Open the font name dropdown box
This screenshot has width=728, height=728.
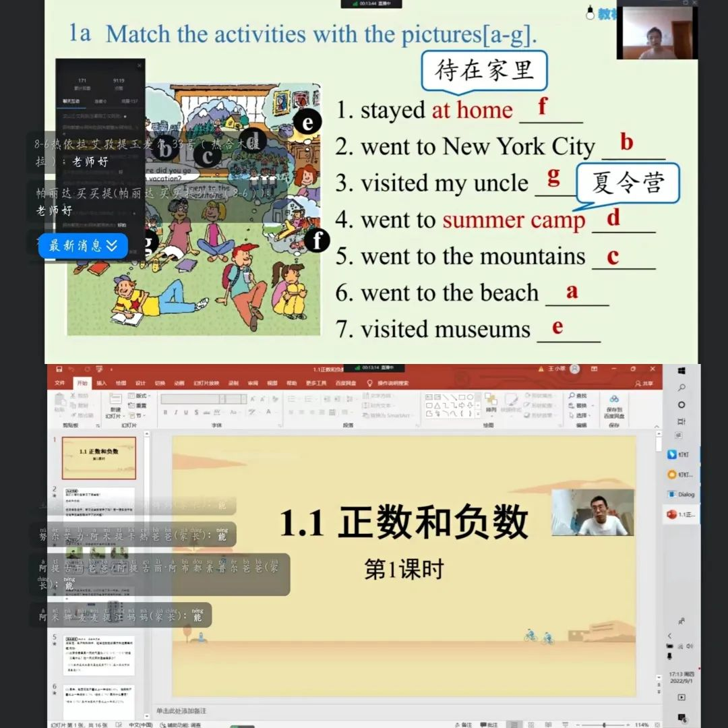coord(192,399)
